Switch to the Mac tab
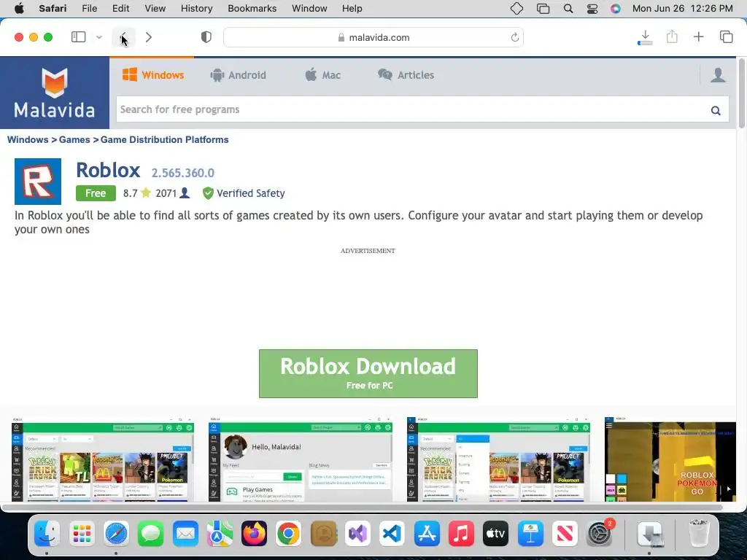 point(323,75)
